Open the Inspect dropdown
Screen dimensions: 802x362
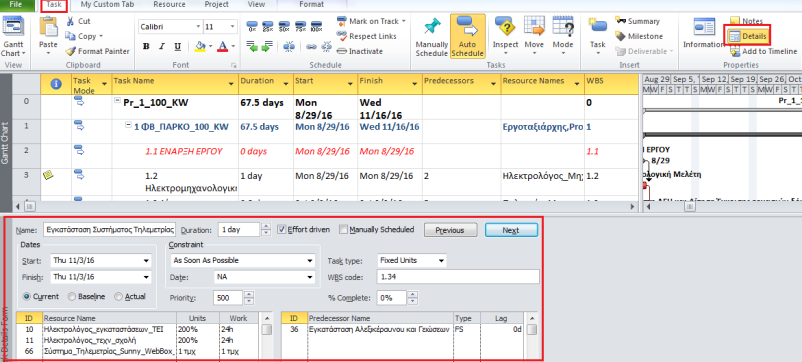pyautogui.click(x=505, y=53)
